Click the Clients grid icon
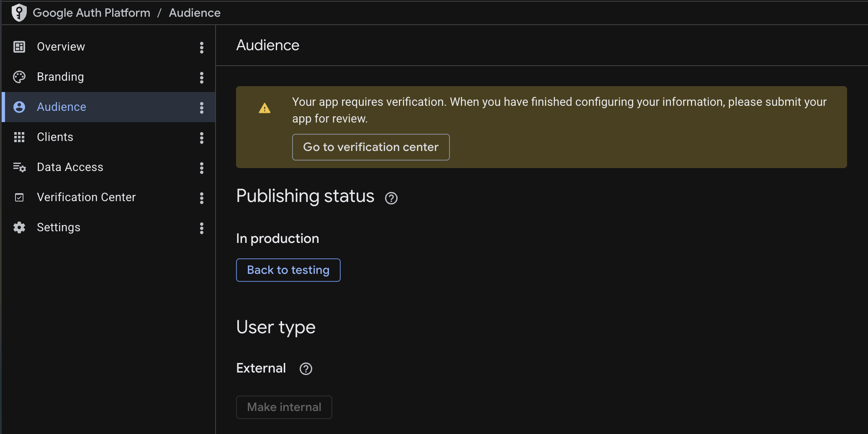This screenshot has width=868, height=434. click(19, 137)
